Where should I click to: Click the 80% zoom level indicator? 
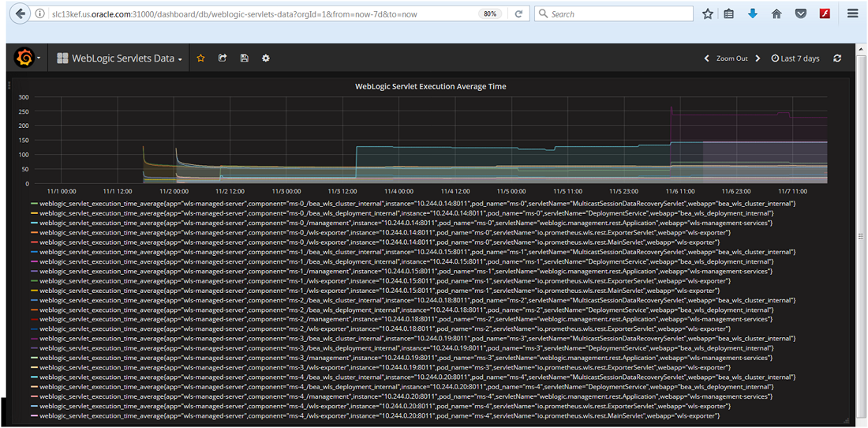(x=490, y=14)
